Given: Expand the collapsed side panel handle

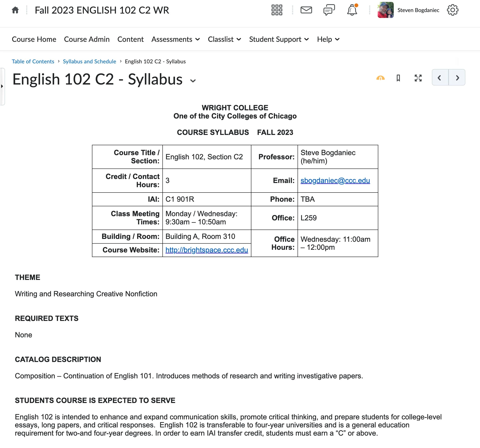Looking at the screenshot, I should coord(2,86).
